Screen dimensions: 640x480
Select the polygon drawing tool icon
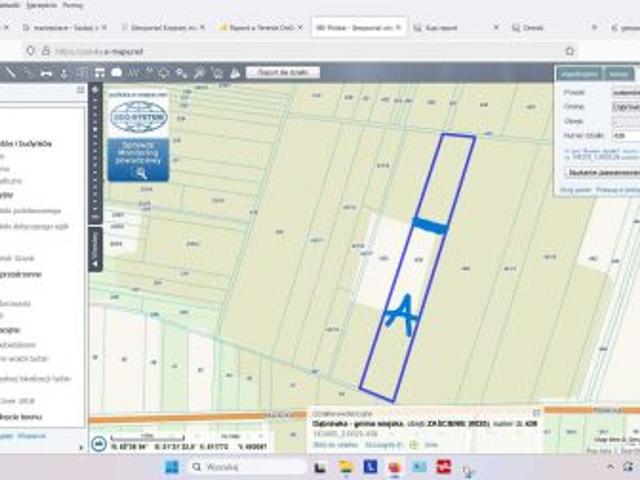(164, 73)
